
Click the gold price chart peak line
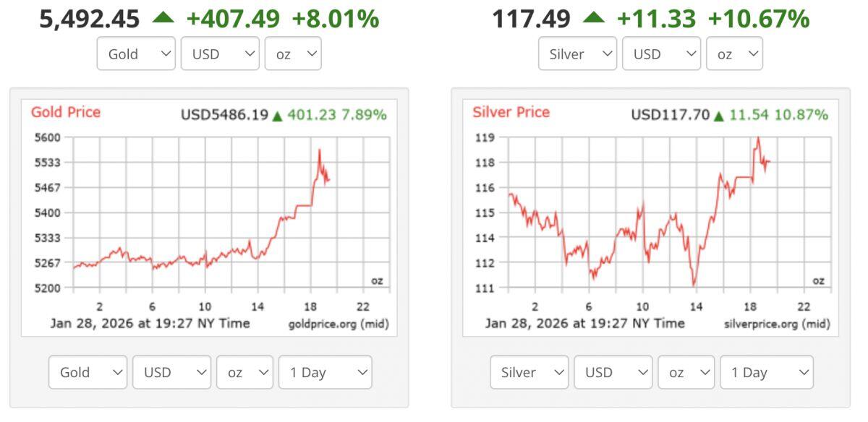(320, 151)
